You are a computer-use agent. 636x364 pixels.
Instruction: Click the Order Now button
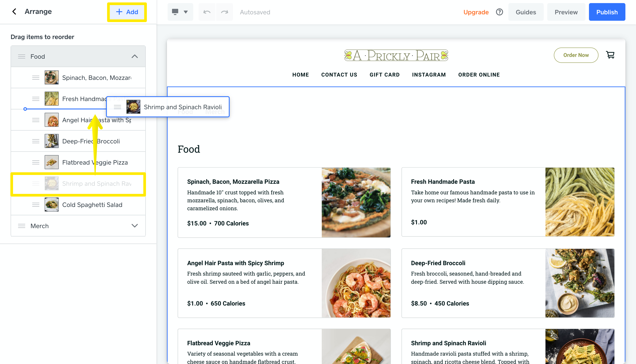[x=576, y=55]
